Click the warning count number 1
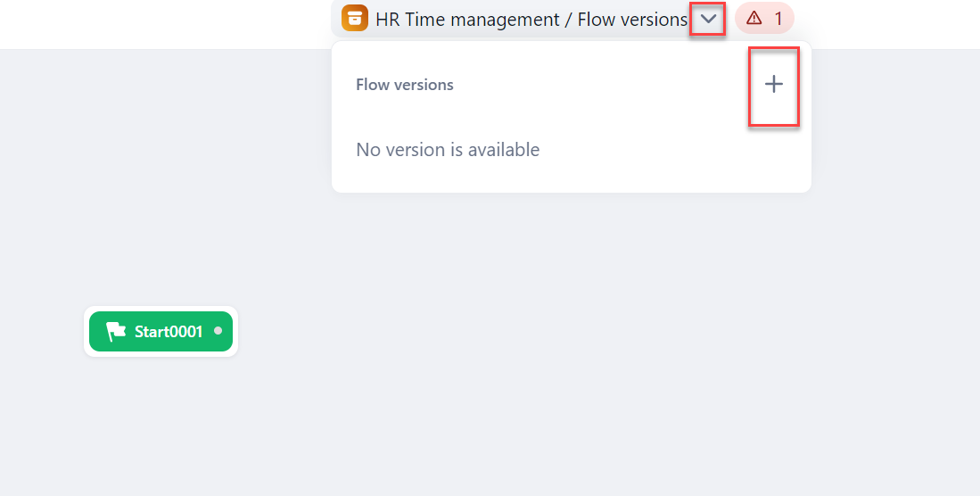980x496 pixels. pyautogui.click(x=778, y=18)
